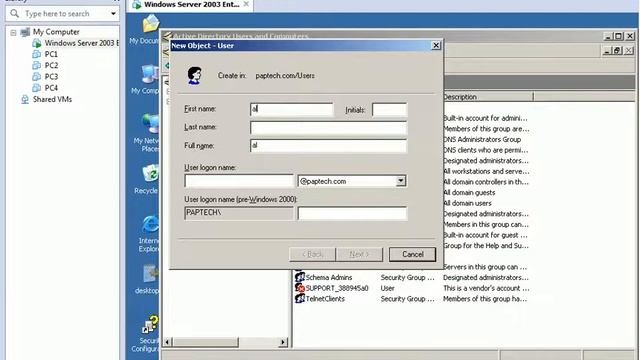Viewport: 640px width, 360px height.
Task: Click the Full name input field
Action: tap(329, 146)
